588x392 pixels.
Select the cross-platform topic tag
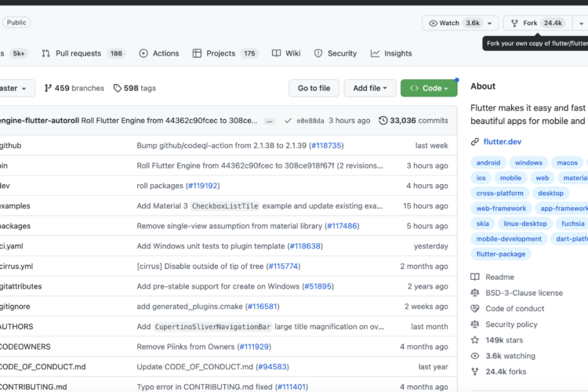500,193
